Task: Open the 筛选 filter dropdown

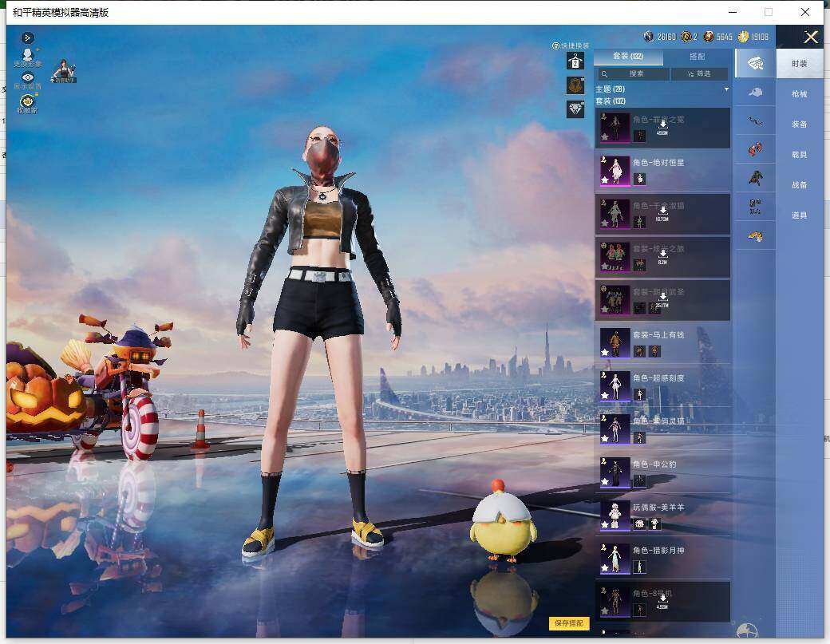Action: click(699, 73)
